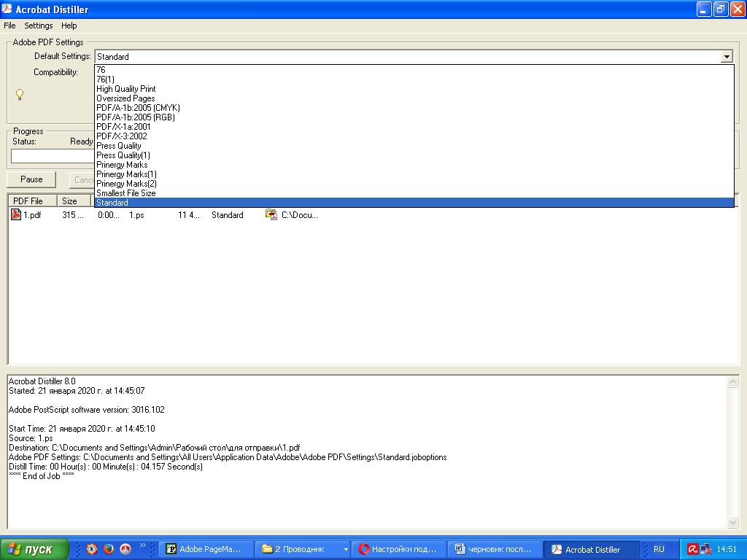Click the RU language indicator

pos(659,549)
